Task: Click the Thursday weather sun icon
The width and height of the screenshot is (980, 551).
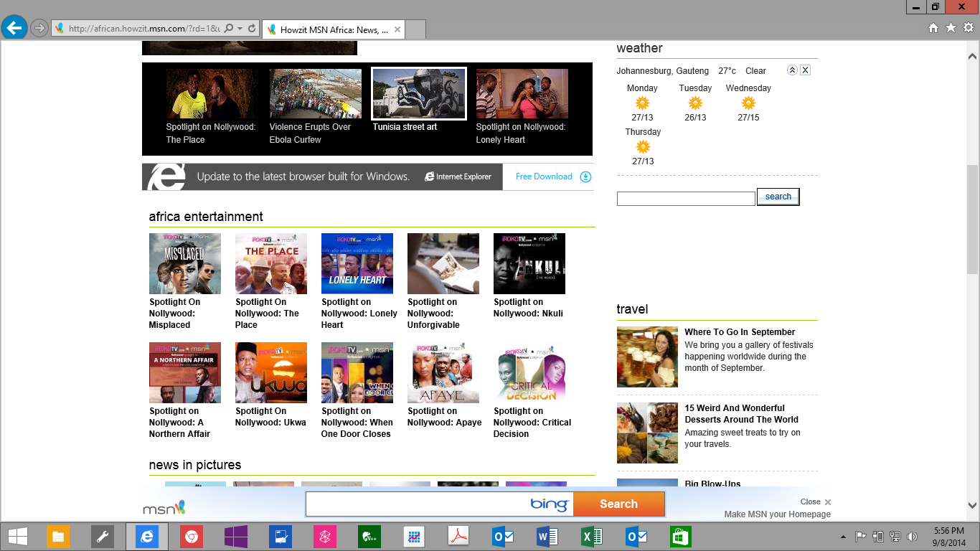Action: tap(643, 146)
